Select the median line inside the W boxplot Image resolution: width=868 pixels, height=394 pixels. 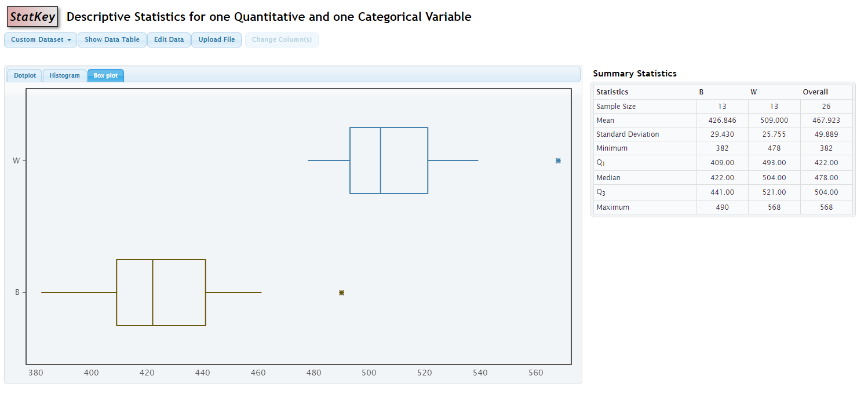point(381,160)
